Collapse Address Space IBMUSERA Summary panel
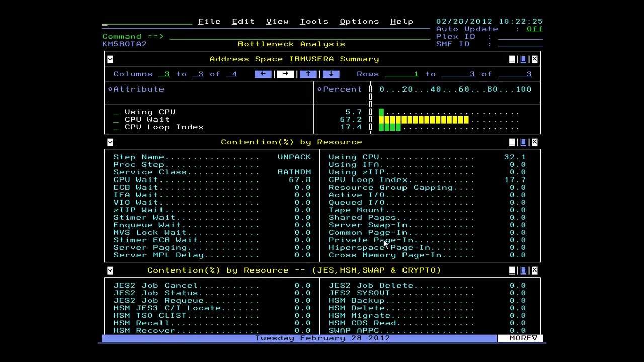This screenshot has height=362, width=644. click(x=110, y=59)
